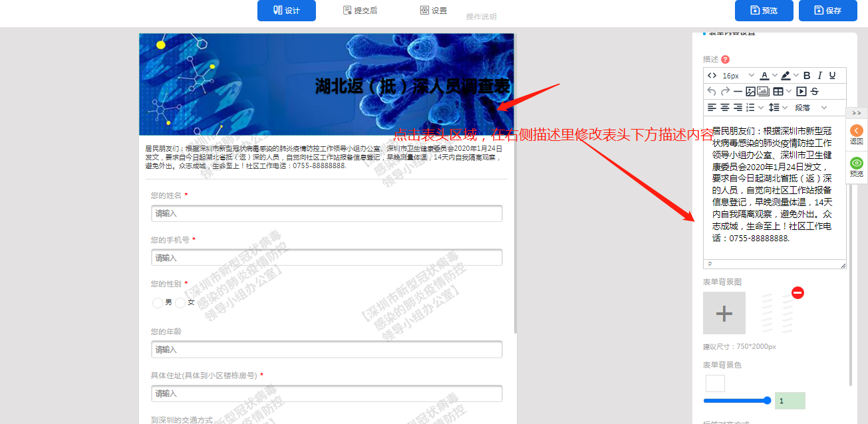This screenshot has height=424, width=868.
Task: Select the 女 radio button
Action: click(x=180, y=303)
